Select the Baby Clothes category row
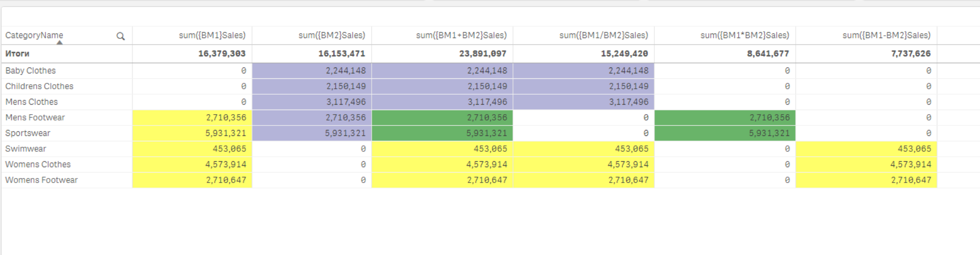Screen dimensions: 980x255 [31, 71]
